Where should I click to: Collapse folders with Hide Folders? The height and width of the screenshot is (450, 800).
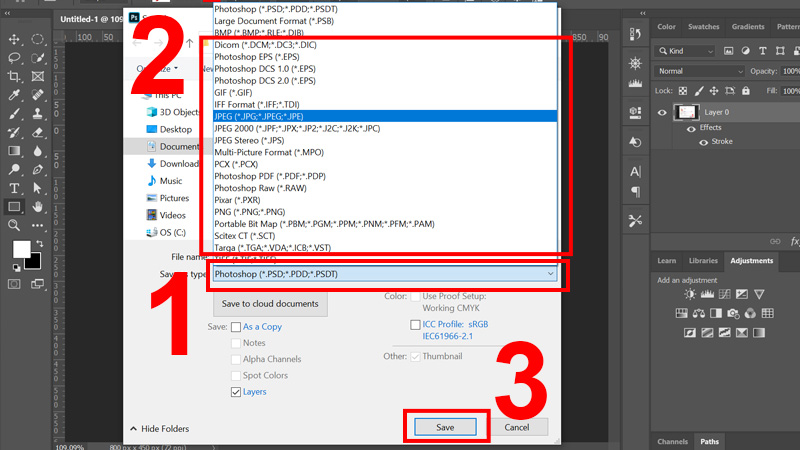click(160, 429)
